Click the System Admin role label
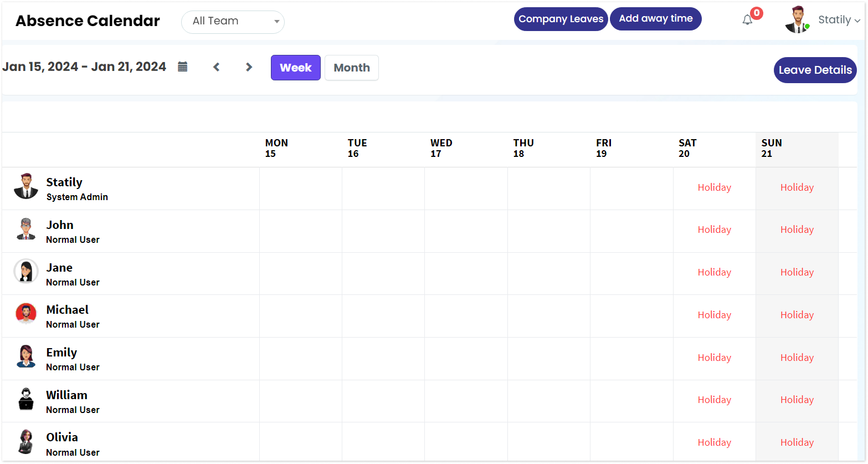The height and width of the screenshot is (464, 868). (x=77, y=197)
